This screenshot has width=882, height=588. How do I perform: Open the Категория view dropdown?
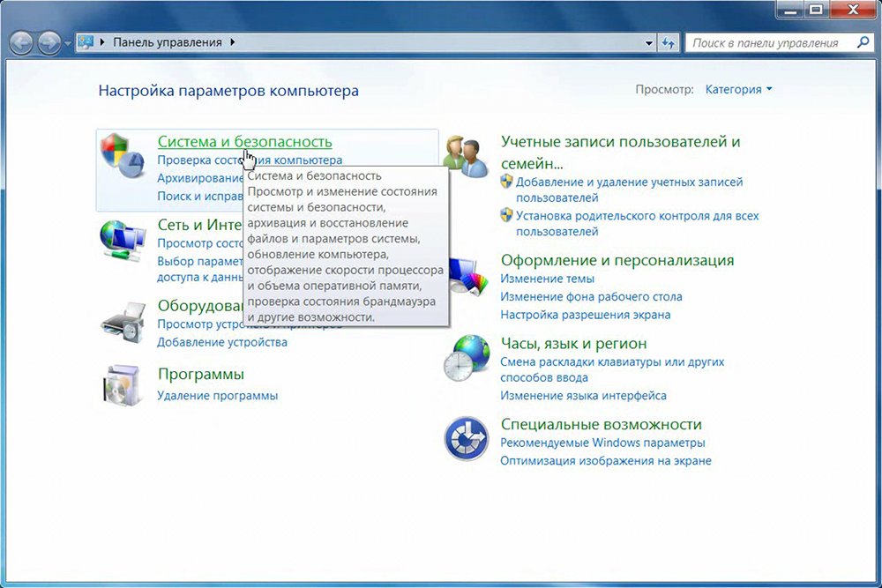(x=738, y=89)
